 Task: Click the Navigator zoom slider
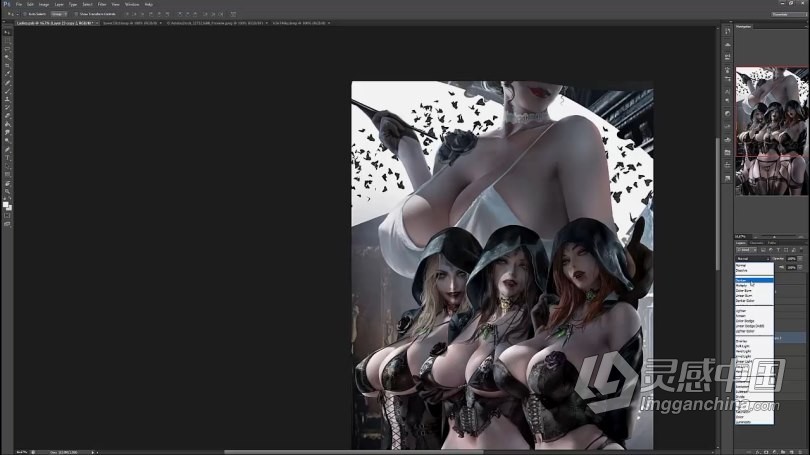click(x=774, y=237)
